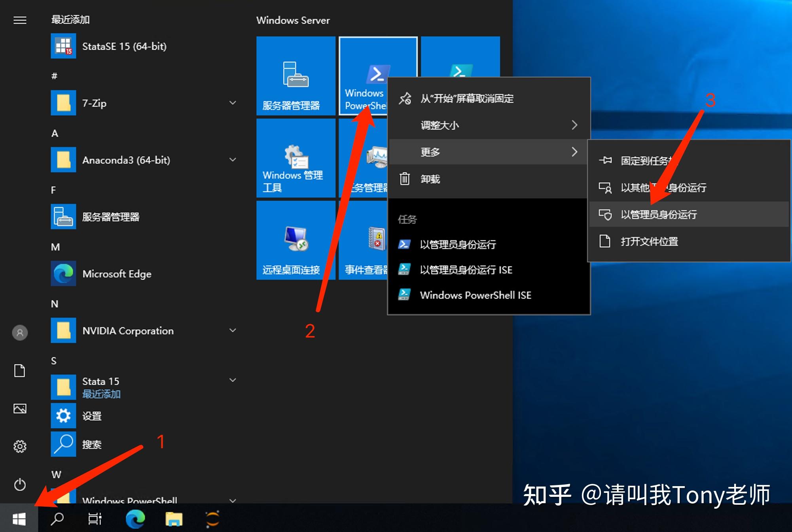The width and height of the screenshot is (792, 532).
Task: Click the M letter header
Action: pyautogui.click(x=55, y=247)
